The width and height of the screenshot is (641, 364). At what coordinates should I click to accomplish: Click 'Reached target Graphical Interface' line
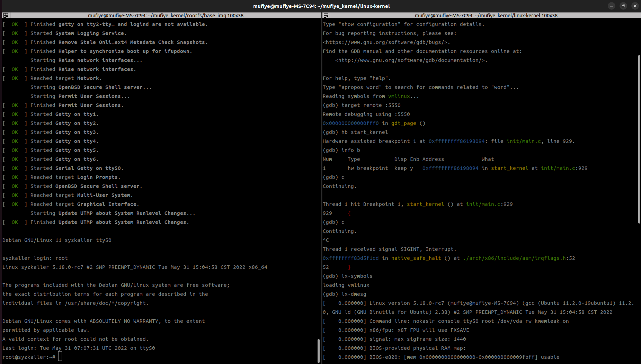tap(71, 204)
